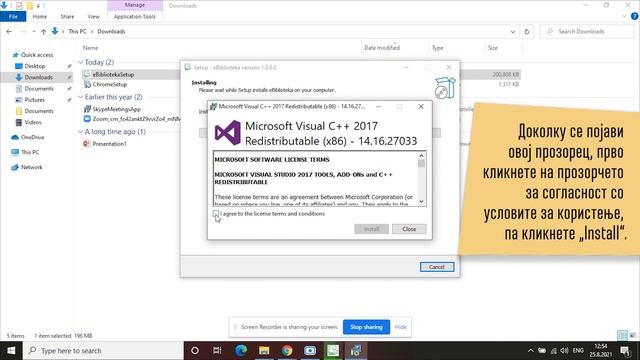Select the SkypeMeetingsApp file
The height and width of the screenshot is (360, 640).
click(116, 109)
